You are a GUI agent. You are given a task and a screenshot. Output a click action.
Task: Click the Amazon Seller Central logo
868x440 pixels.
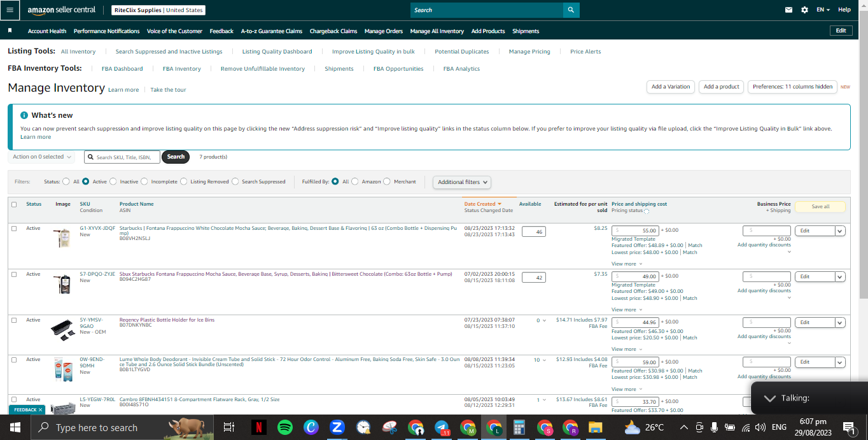pyautogui.click(x=62, y=10)
